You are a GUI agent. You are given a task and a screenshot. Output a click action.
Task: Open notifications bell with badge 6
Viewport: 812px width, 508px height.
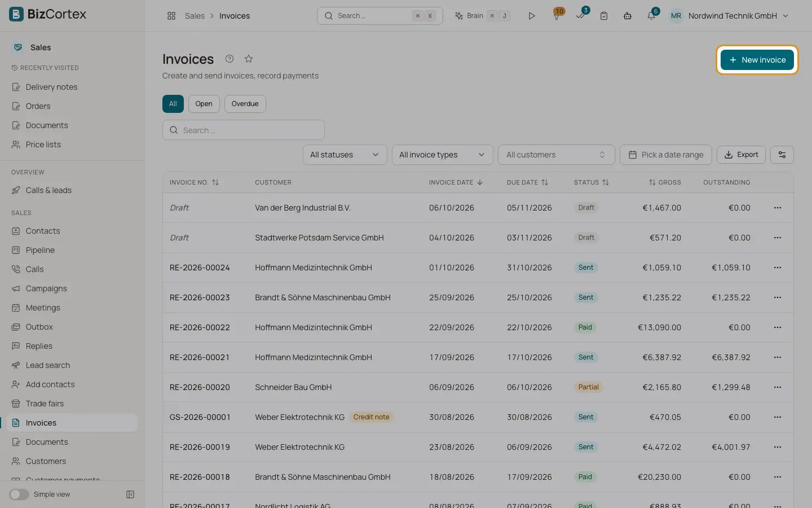651,16
